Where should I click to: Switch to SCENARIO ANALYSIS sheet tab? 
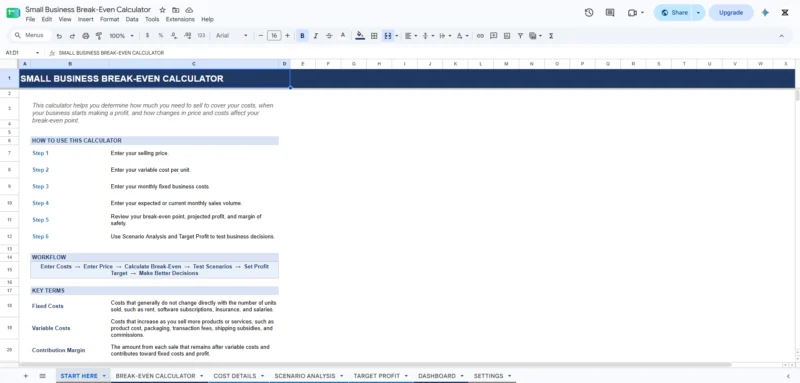[x=305, y=376]
